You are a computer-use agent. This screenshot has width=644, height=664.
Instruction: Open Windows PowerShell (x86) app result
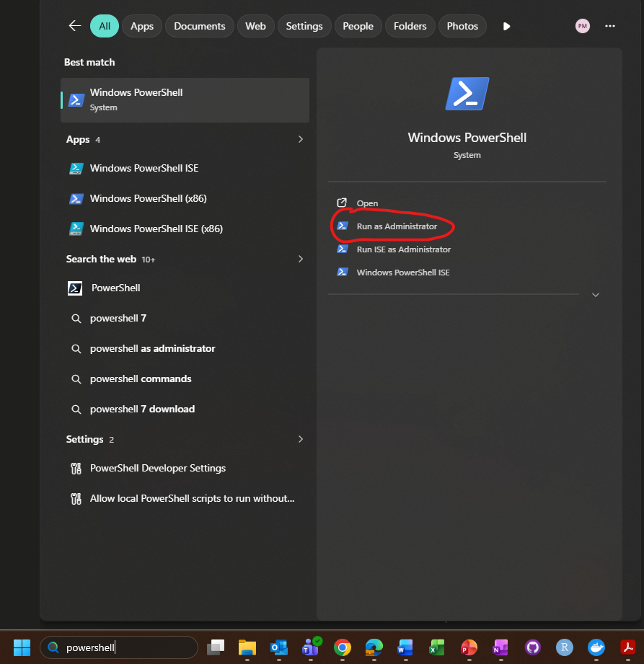tap(185, 198)
